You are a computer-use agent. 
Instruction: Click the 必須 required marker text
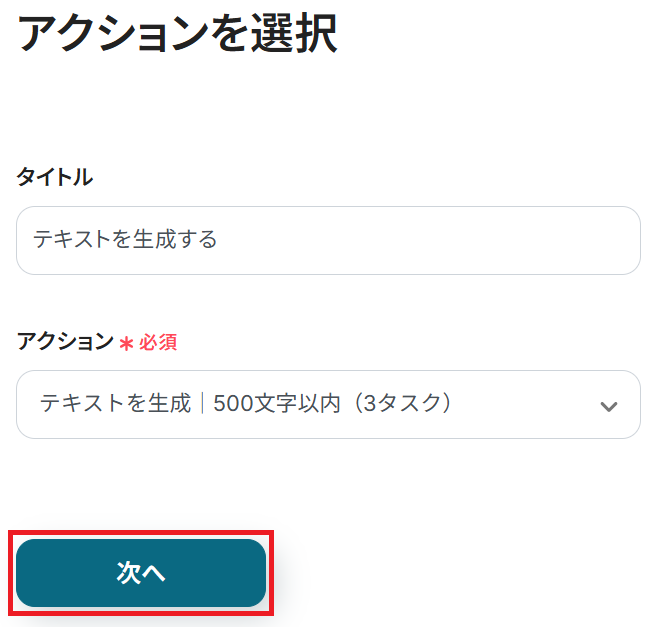coord(158,343)
